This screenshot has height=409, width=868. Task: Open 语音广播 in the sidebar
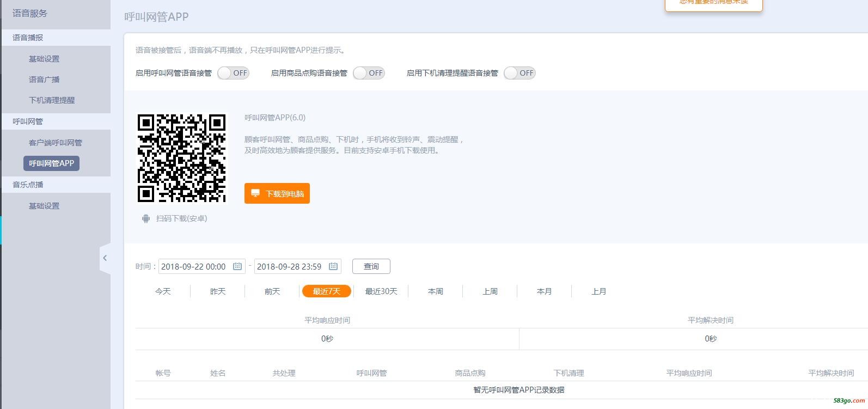(x=44, y=80)
